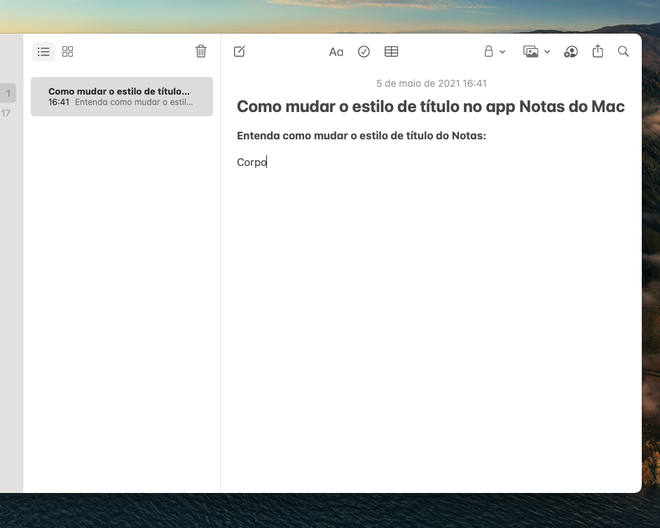Switch to gallery view
660x528 pixels.
[67, 52]
